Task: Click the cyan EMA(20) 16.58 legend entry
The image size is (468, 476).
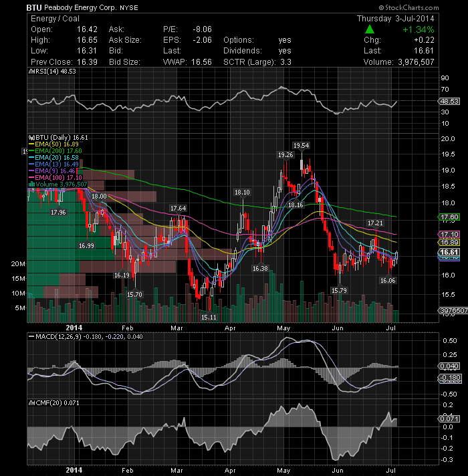Action: point(54,158)
